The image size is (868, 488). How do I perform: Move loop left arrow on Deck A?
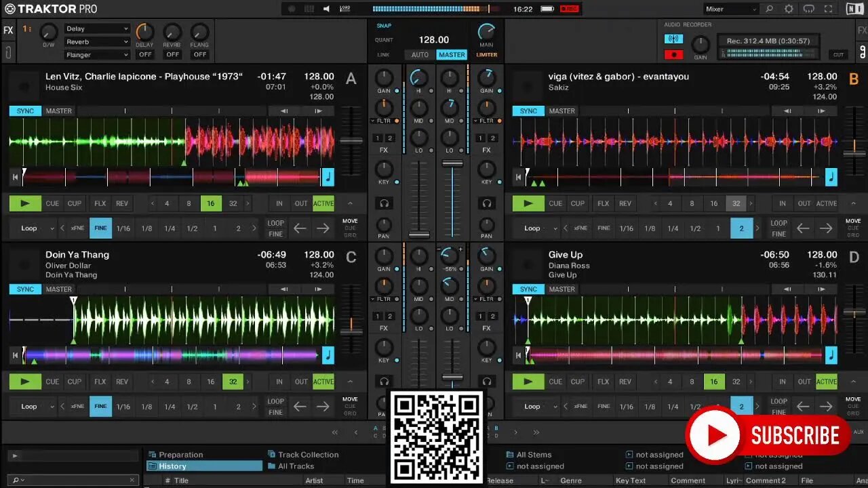[x=300, y=228]
